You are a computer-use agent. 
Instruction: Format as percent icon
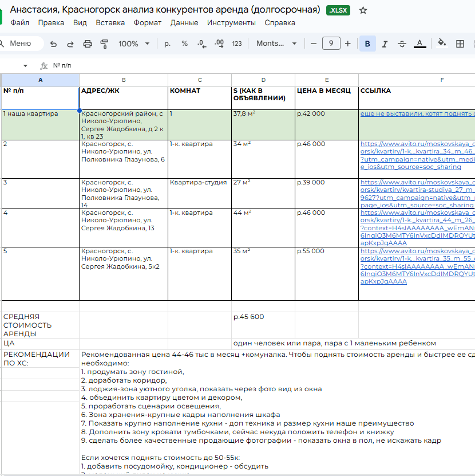[x=184, y=44]
